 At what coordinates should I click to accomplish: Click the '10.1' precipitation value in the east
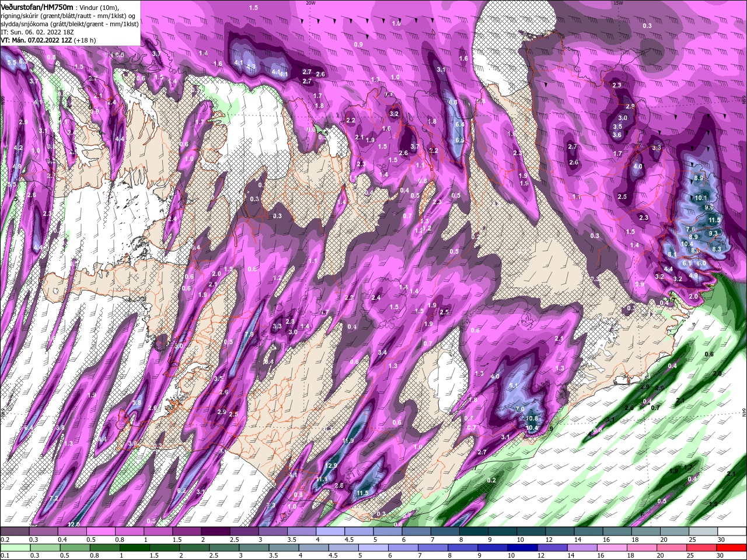701,198
